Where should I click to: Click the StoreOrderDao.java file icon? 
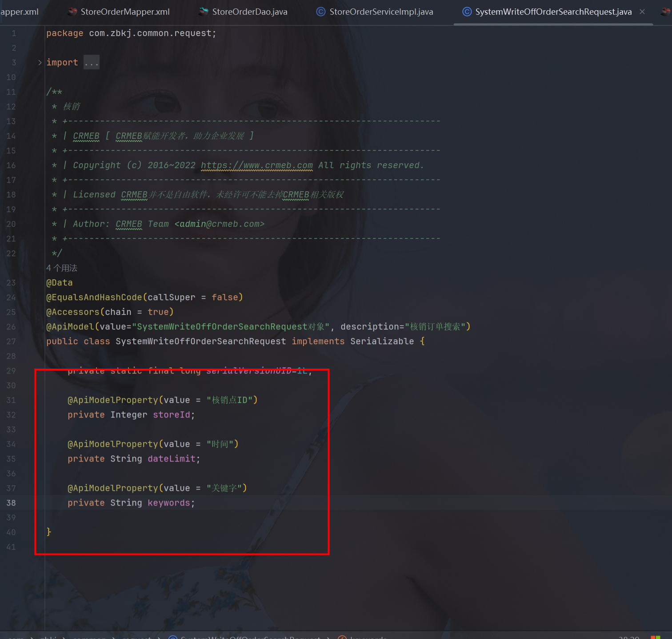point(204,12)
